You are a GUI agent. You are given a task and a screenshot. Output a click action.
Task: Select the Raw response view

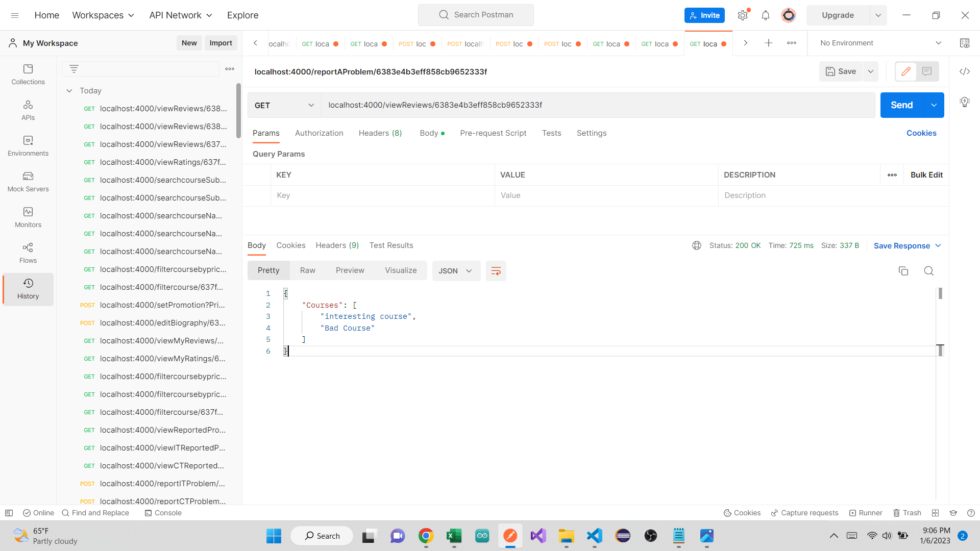point(307,270)
